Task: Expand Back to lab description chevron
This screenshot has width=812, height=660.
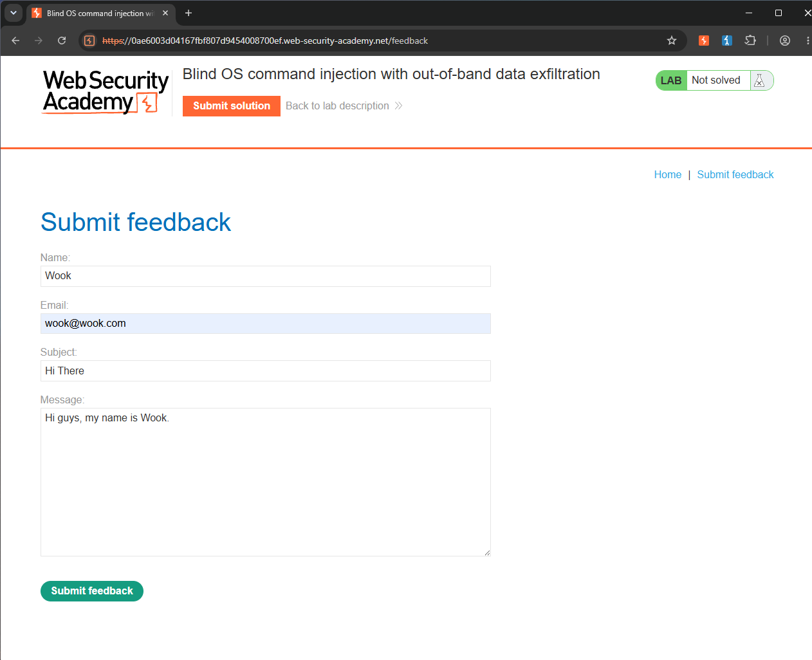Action: (x=398, y=105)
